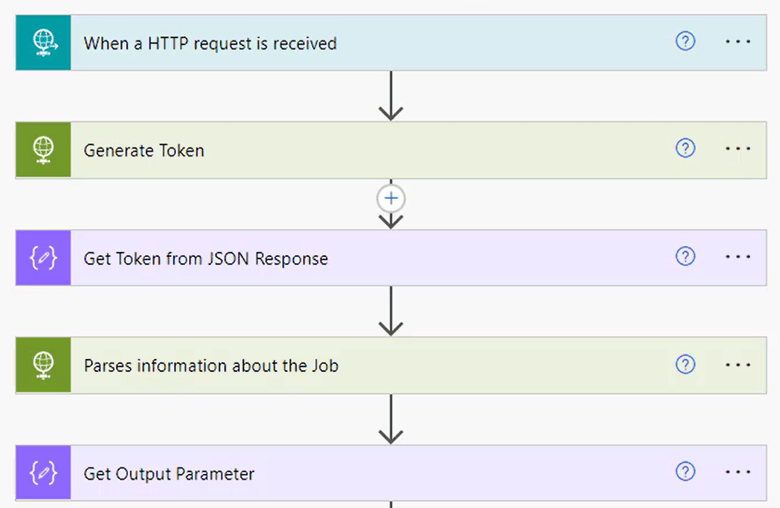Open the HTTP request trigger ellipsis menu

coord(738,42)
